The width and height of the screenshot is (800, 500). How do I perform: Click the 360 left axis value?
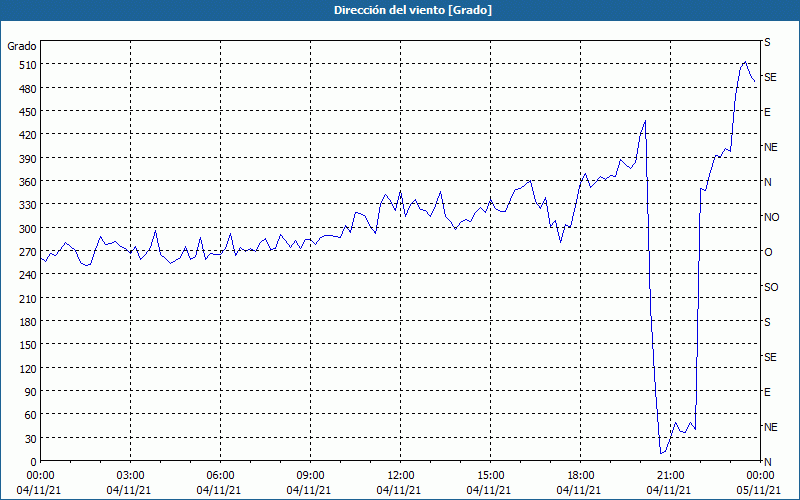pyautogui.click(x=28, y=182)
